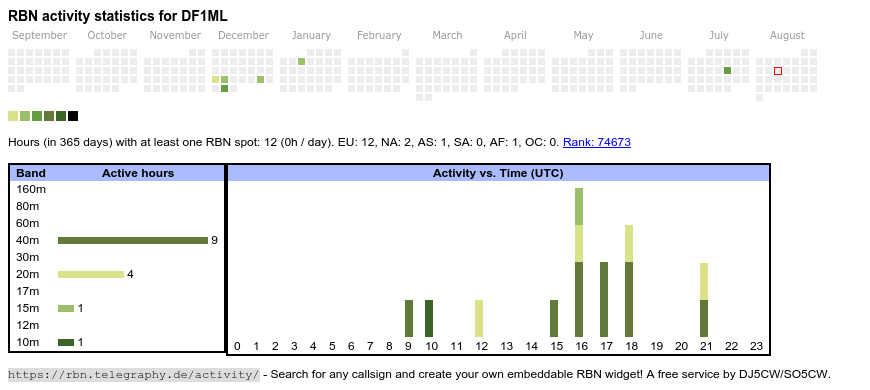Click the "Active hours" column header
The width and height of the screenshot is (870, 390).
pyautogui.click(x=138, y=173)
